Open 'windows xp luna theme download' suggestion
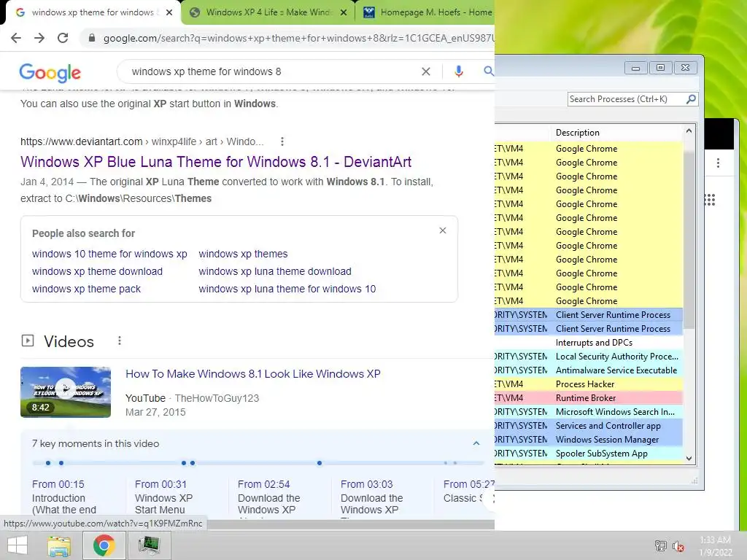Screen dimensions: 747x560 coord(275,271)
